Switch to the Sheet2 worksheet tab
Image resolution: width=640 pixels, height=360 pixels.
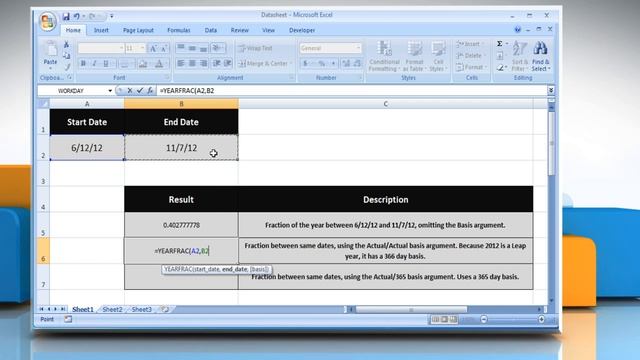pos(112,309)
